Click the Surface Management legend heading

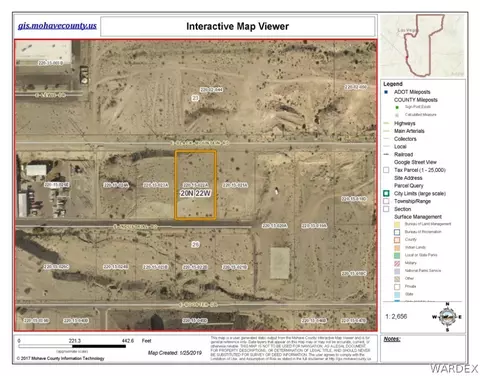418,217
